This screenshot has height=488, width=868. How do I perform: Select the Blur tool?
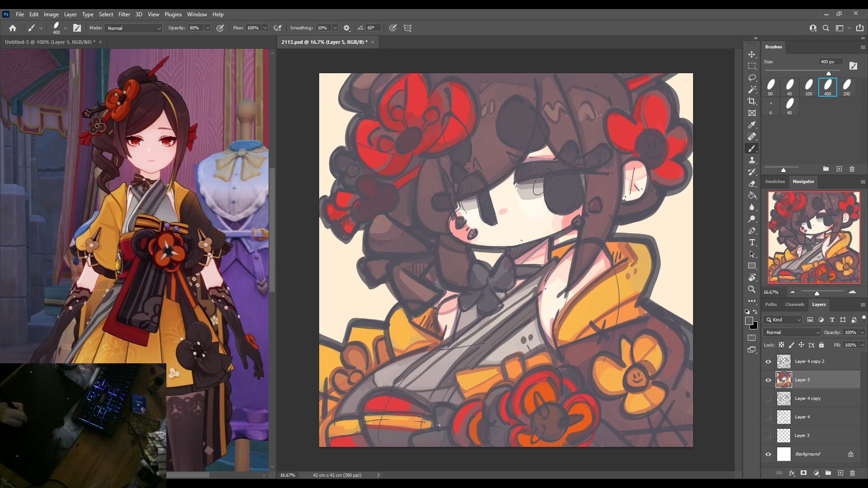point(752,207)
